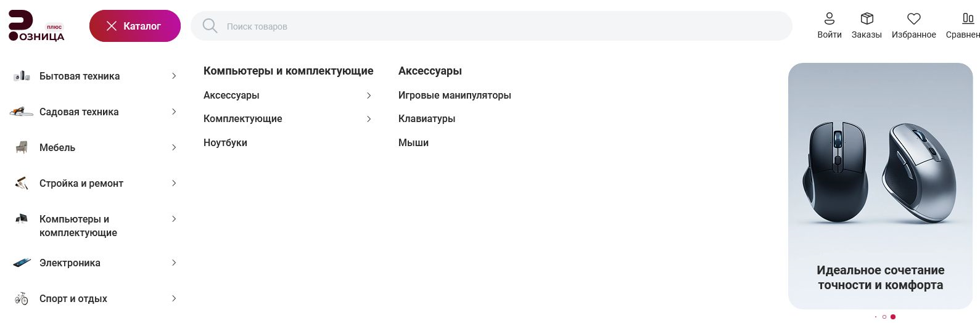Image resolution: width=980 pixels, height=323 pixels.
Task: Select the Бытовая техника category
Action: 80,76
